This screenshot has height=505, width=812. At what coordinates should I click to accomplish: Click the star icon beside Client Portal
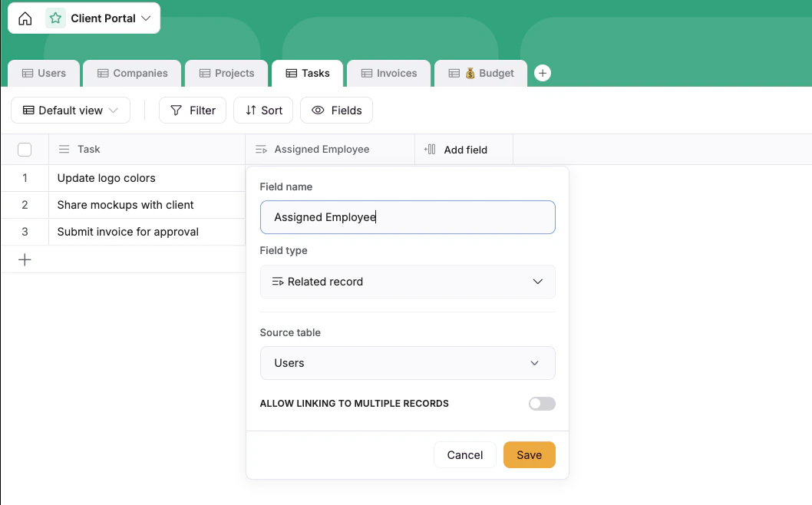click(x=55, y=18)
